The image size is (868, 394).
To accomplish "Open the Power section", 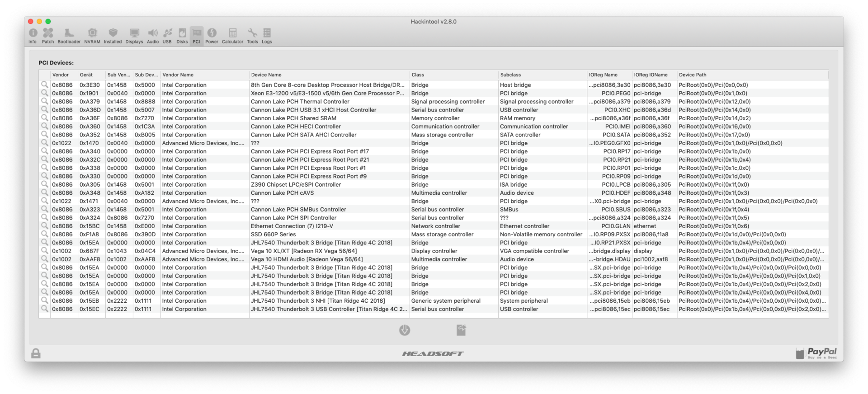I will 212,36.
